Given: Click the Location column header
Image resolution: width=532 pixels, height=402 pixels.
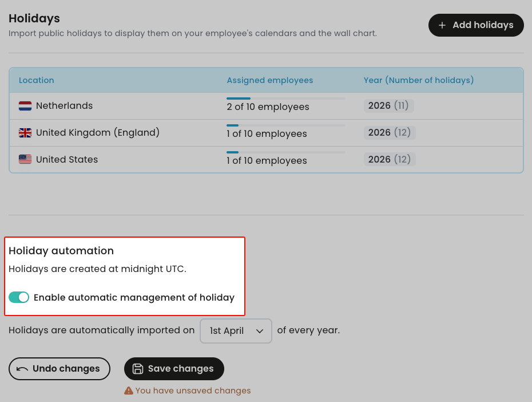Looking at the screenshot, I should coord(36,80).
